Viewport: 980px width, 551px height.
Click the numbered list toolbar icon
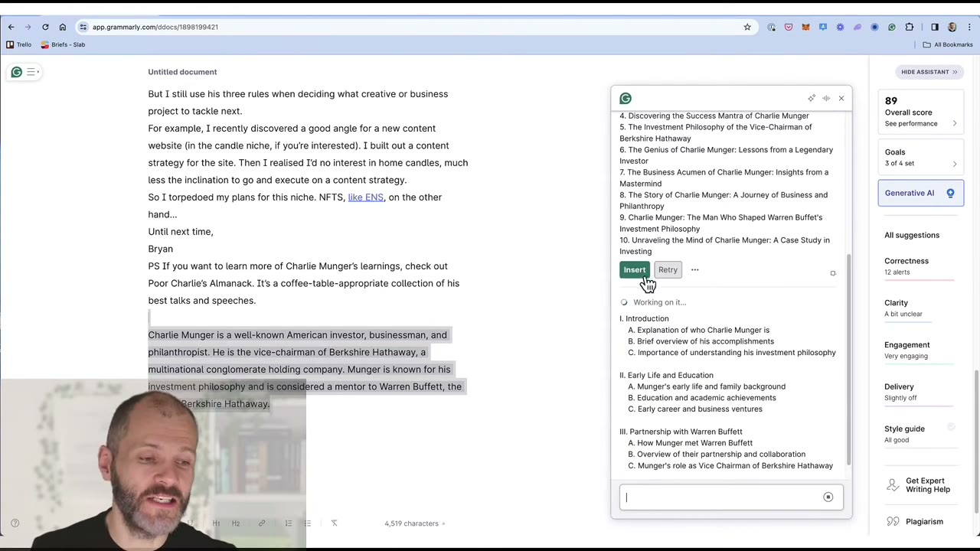point(289,523)
